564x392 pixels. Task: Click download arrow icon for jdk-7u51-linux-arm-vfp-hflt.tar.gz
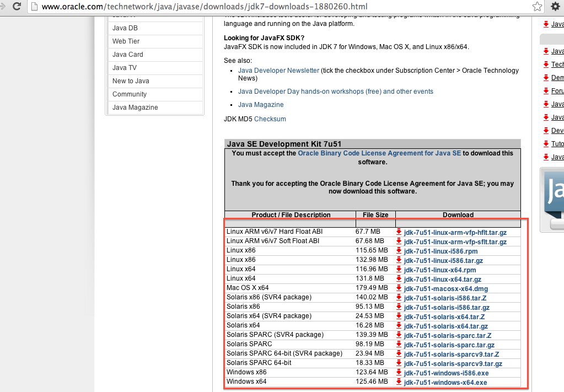pos(399,232)
